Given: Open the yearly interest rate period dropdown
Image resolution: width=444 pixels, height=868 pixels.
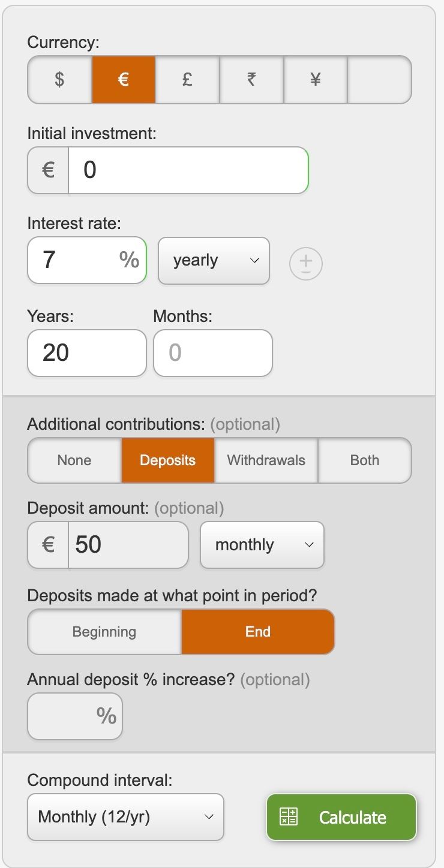Looking at the screenshot, I should pos(214,261).
